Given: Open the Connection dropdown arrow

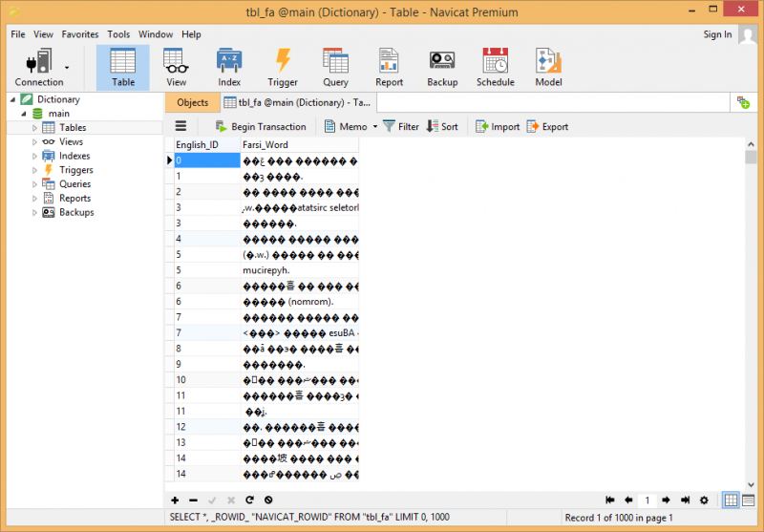Looking at the screenshot, I should pos(67,68).
